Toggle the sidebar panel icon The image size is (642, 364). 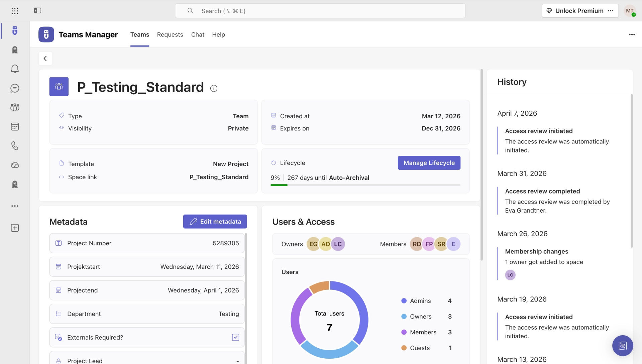pos(37,11)
